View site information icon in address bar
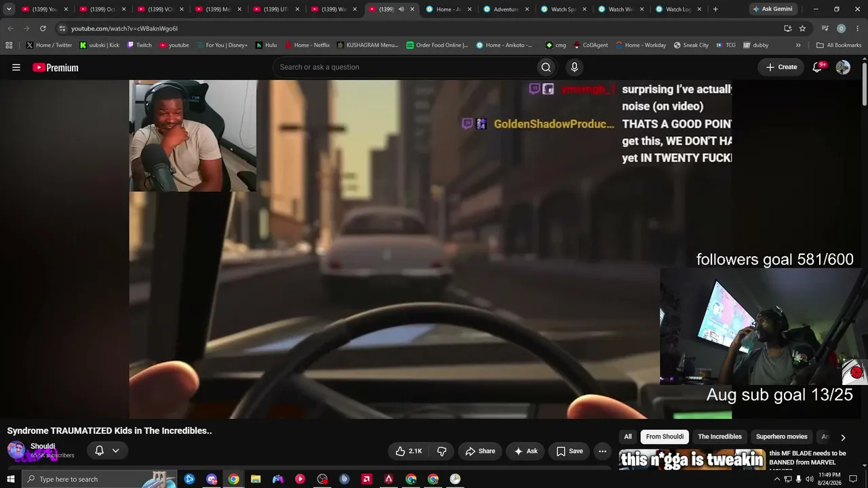The width and height of the screenshot is (868, 488). (x=62, y=28)
